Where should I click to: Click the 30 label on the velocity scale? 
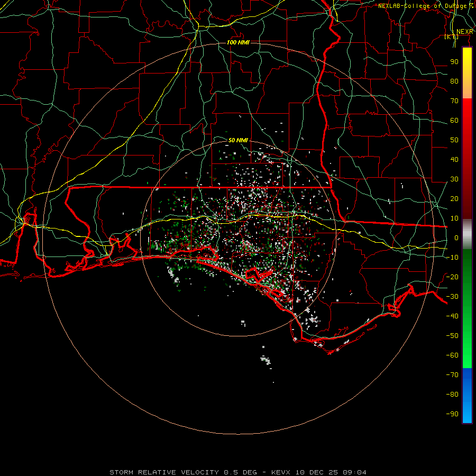[x=454, y=179]
